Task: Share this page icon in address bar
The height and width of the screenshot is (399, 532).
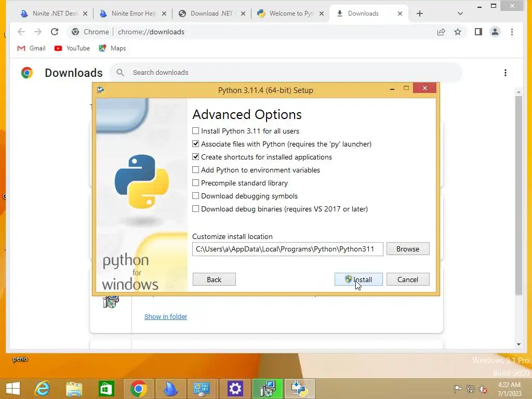Action: (441, 32)
